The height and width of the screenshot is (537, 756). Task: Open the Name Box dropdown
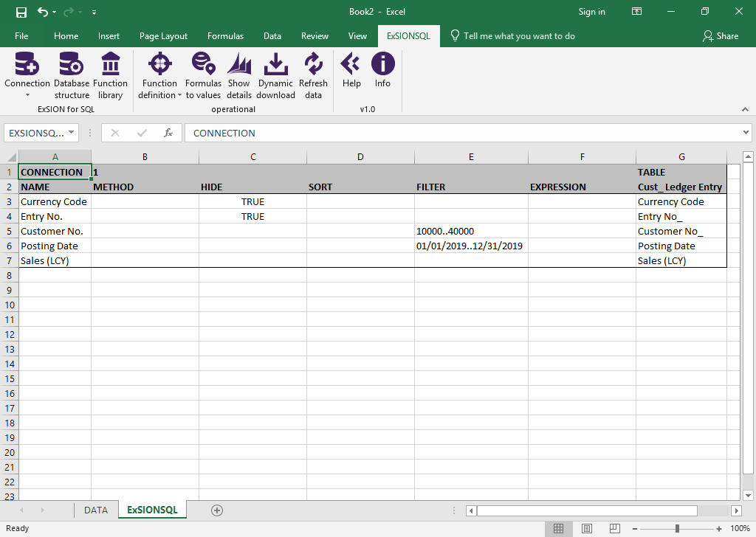click(72, 133)
